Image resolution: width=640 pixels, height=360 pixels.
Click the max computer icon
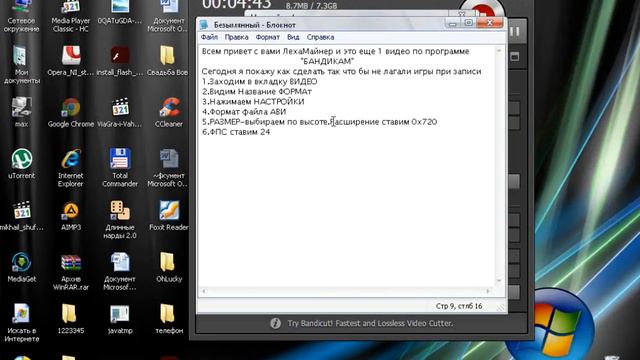[21, 108]
